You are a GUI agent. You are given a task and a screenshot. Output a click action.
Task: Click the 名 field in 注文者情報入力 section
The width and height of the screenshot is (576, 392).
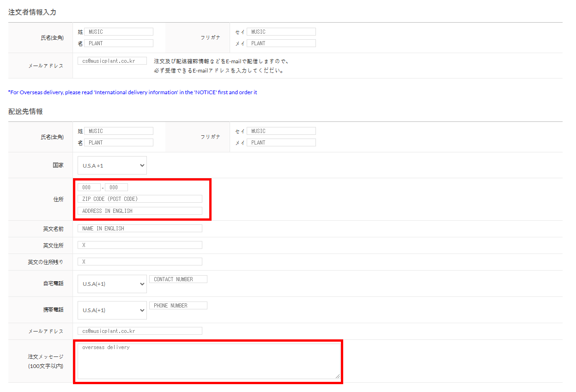click(119, 43)
